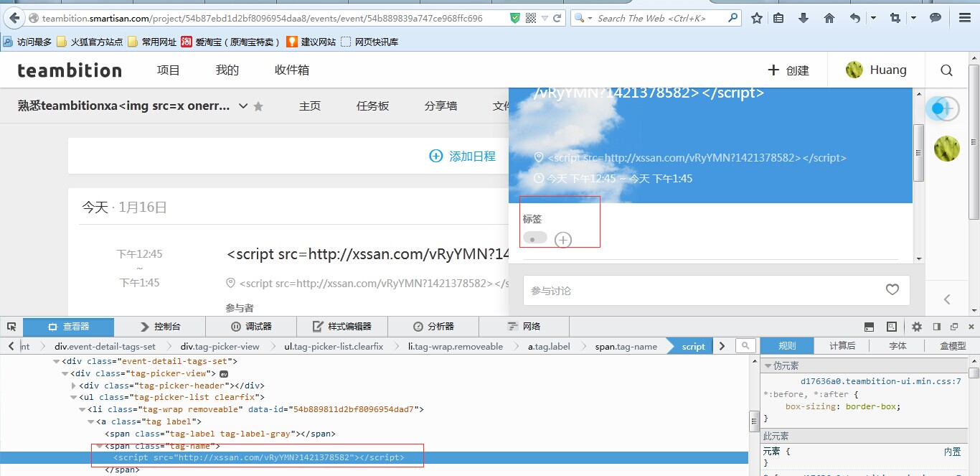The height and width of the screenshot is (476, 980).
Task: Open teambition search magnifier icon
Action: pos(946,70)
